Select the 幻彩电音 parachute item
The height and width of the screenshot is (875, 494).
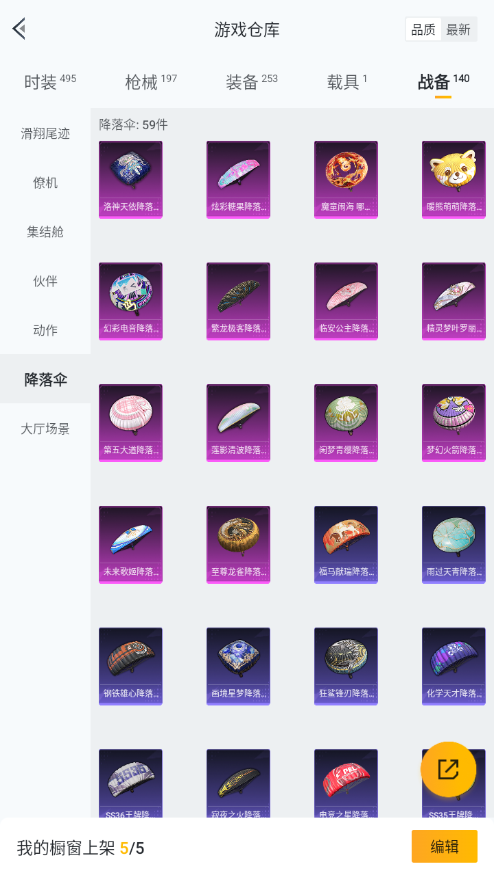(131, 301)
